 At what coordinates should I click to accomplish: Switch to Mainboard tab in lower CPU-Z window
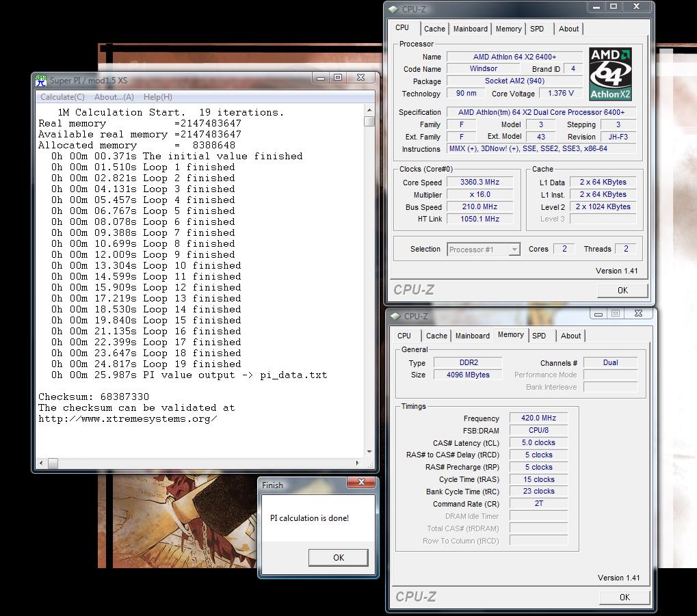tap(473, 336)
